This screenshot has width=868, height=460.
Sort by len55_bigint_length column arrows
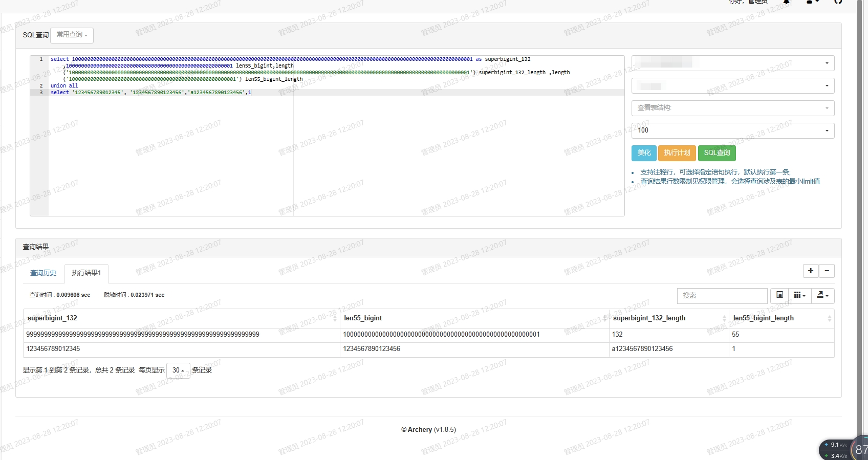(x=830, y=318)
